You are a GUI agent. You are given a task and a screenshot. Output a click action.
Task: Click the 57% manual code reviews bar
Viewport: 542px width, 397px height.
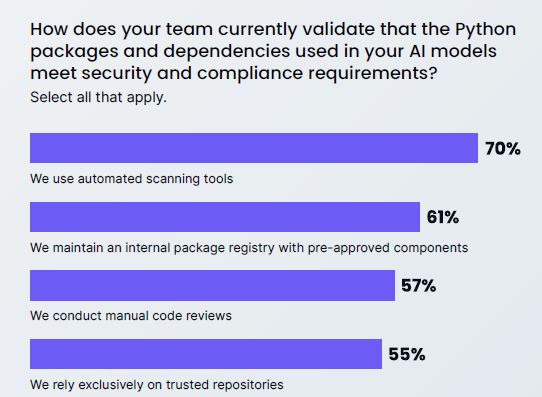point(212,285)
